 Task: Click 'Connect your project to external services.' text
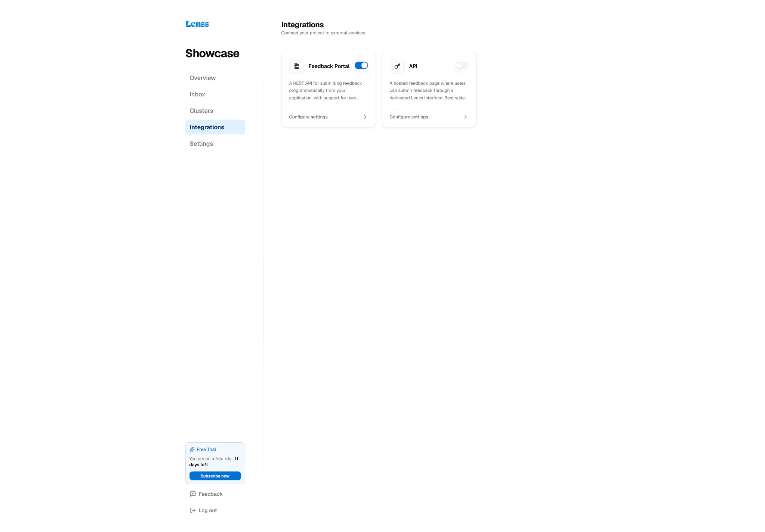(324, 33)
